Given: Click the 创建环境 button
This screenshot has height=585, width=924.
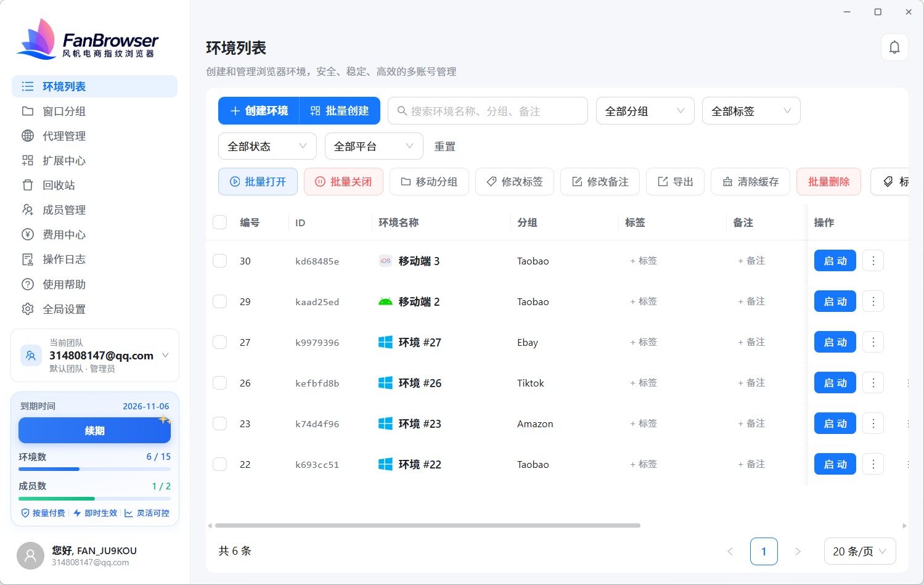Looking at the screenshot, I should click(259, 111).
